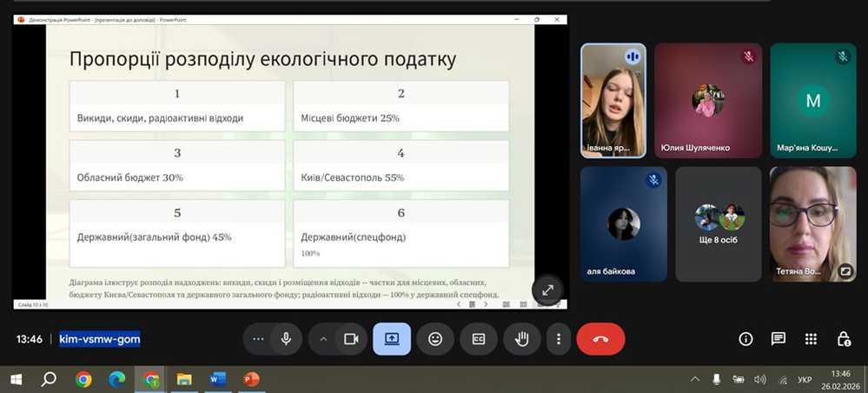Viewport: 868px width, 393px height.
Task: Raise hand in the meeting
Action: [x=521, y=339]
